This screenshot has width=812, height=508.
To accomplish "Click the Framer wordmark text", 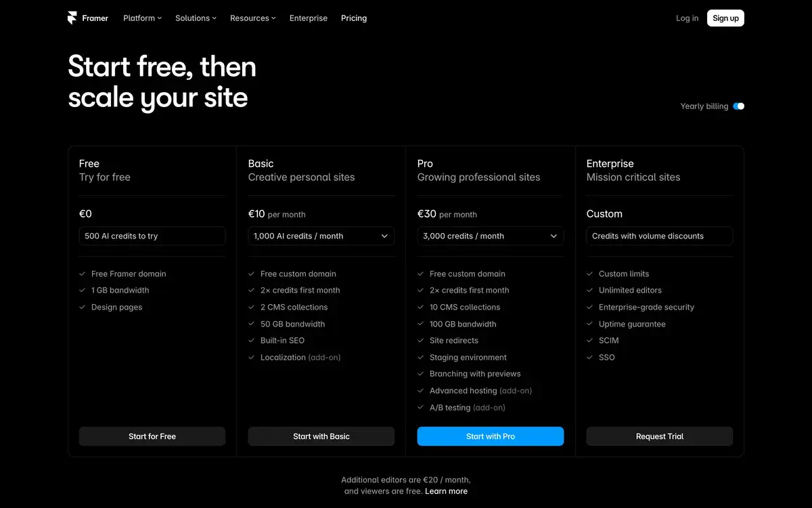I will (95, 18).
